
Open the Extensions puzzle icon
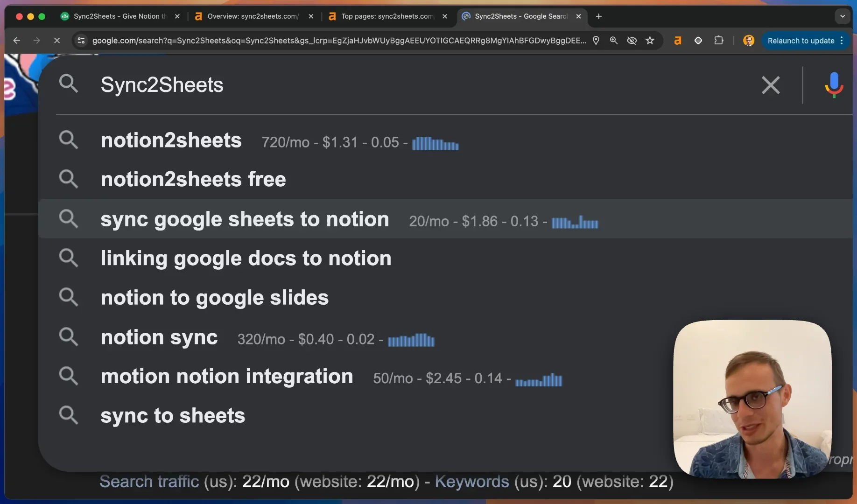click(x=718, y=41)
